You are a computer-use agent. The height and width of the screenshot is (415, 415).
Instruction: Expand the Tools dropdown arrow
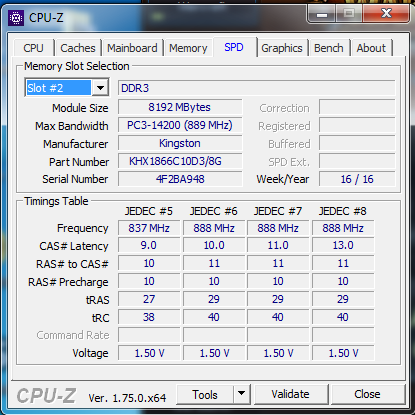pos(242,394)
